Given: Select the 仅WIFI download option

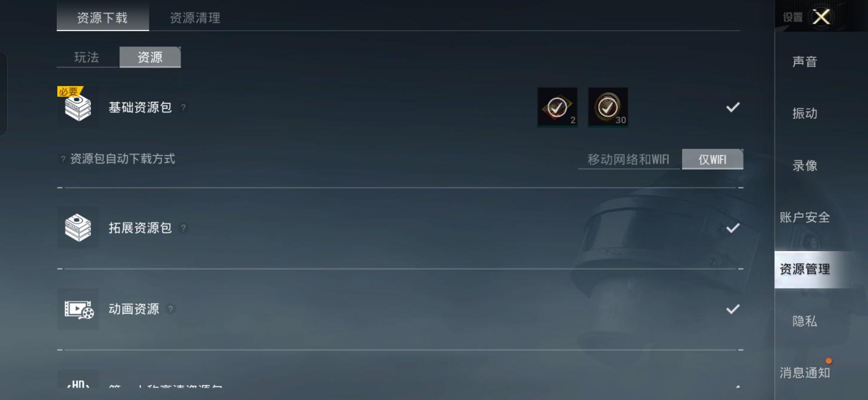Looking at the screenshot, I should click(713, 160).
